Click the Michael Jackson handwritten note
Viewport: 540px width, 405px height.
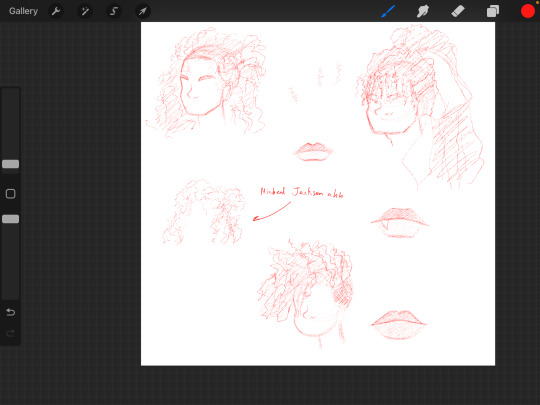coord(301,192)
